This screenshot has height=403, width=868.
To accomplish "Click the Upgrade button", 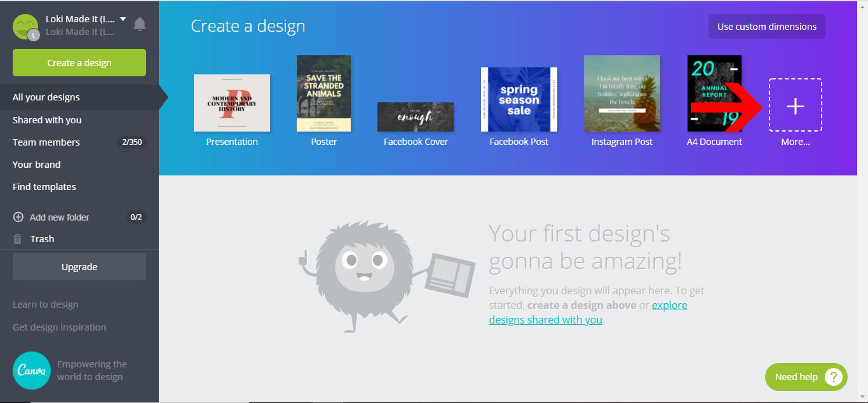I will click(x=79, y=266).
